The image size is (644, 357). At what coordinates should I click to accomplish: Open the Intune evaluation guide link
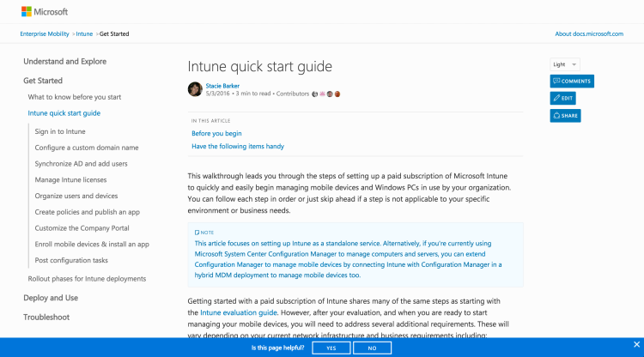239,312
